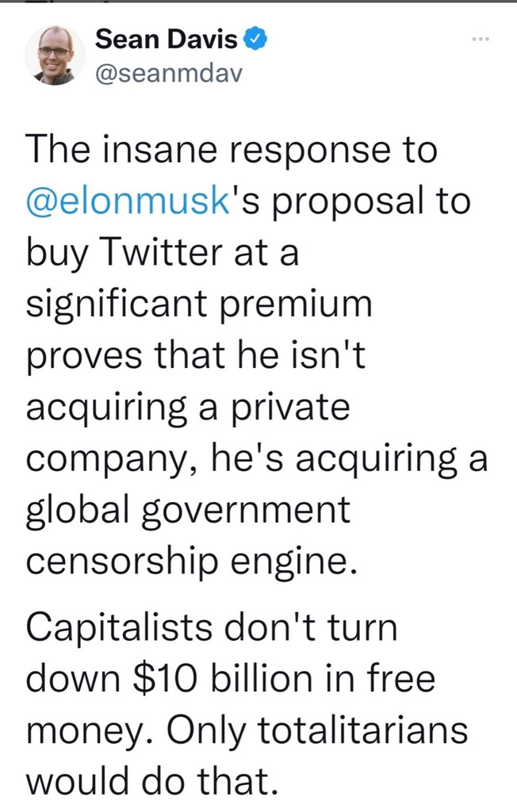The width and height of the screenshot is (517, 812).
Task: Open Sean Davis's profile picture
Action: (x=55, y=55)
